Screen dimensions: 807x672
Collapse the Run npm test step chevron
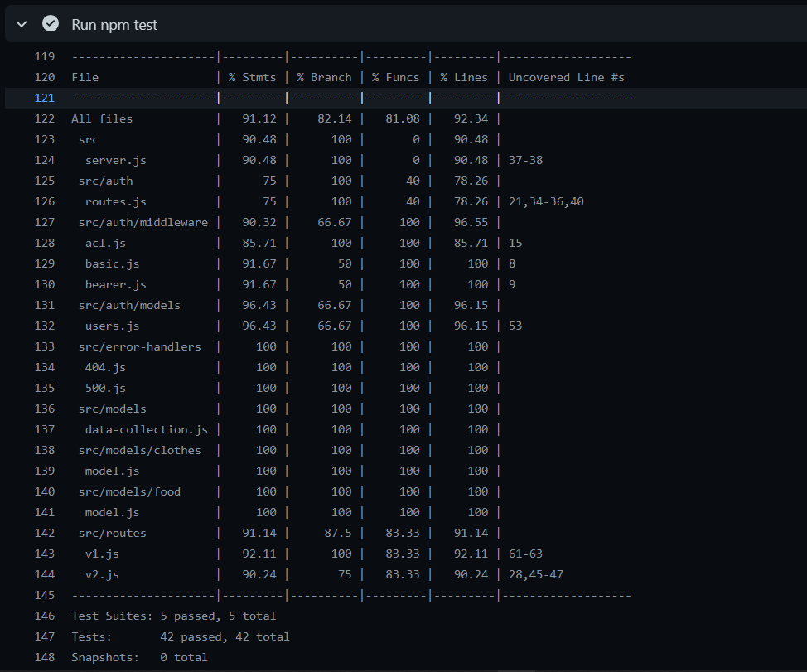(x=22, y=24)
